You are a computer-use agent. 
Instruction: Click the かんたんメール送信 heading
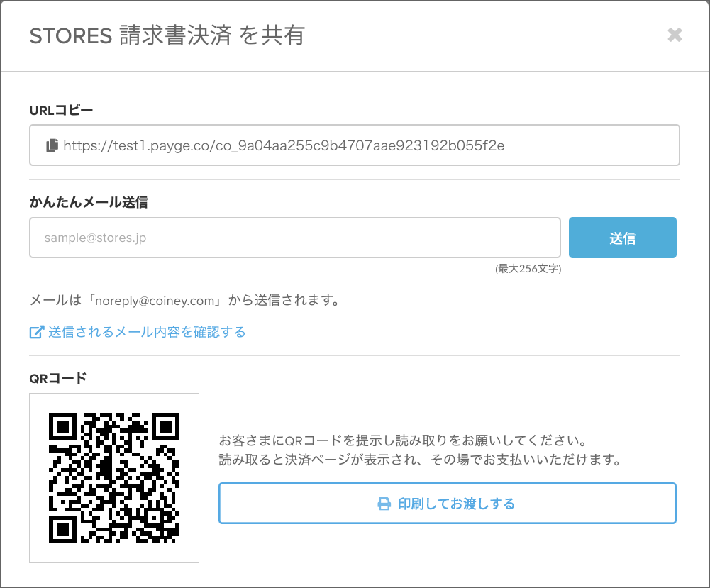click(x=89, y=202)
